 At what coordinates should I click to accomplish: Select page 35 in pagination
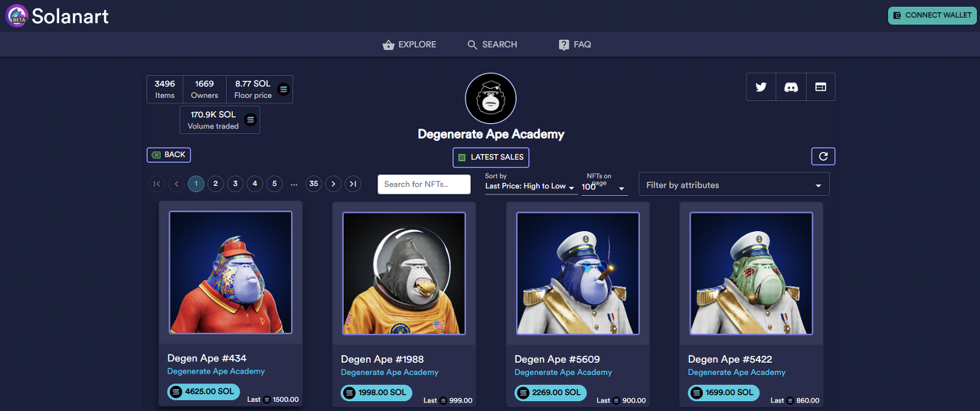pyautogui.click(x=313, y=184)
